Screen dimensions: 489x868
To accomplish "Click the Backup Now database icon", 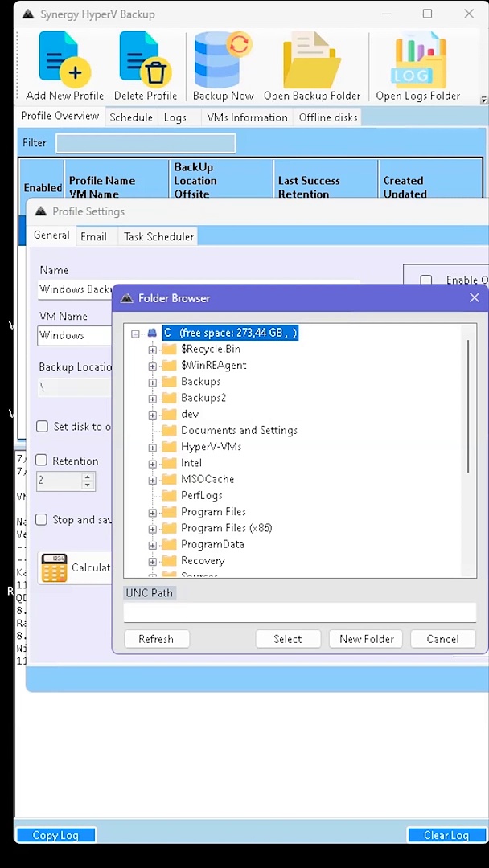I will (x=223, y=59).
